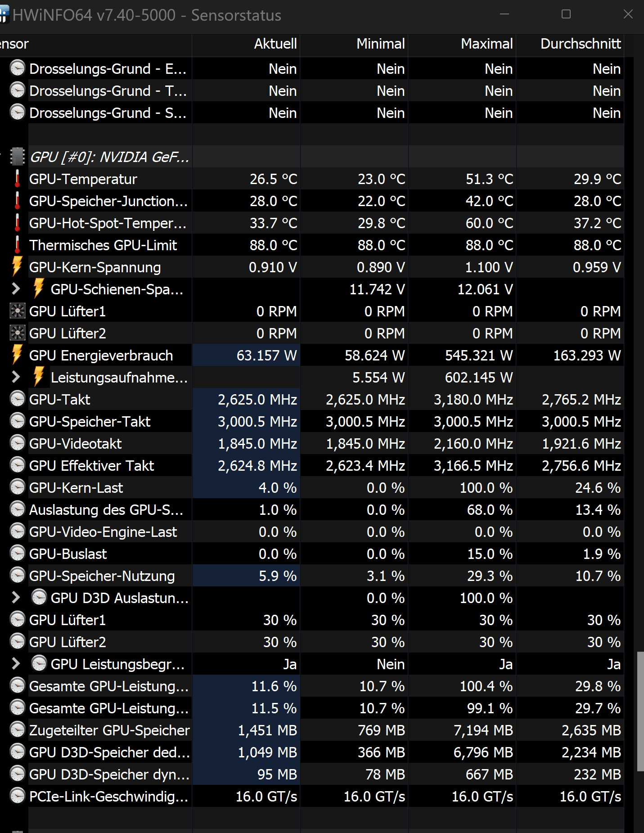Click the fan icon for GPU Lüfter1 RPM

click(x=17, y=311)
